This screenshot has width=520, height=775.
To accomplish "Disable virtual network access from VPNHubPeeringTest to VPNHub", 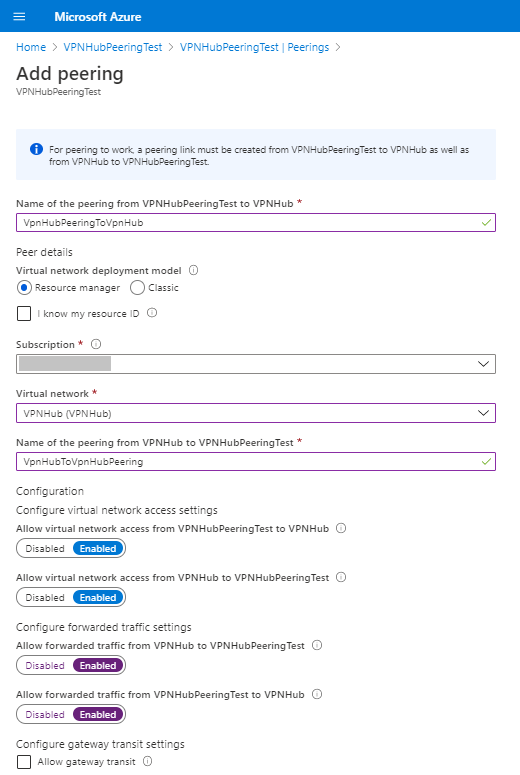I will pos(45,548).
